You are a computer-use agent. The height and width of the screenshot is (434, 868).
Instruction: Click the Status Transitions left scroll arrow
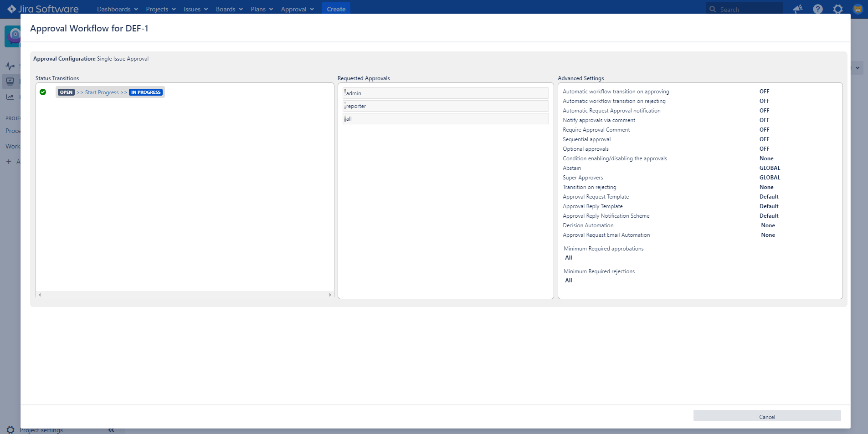pos(40,295)
